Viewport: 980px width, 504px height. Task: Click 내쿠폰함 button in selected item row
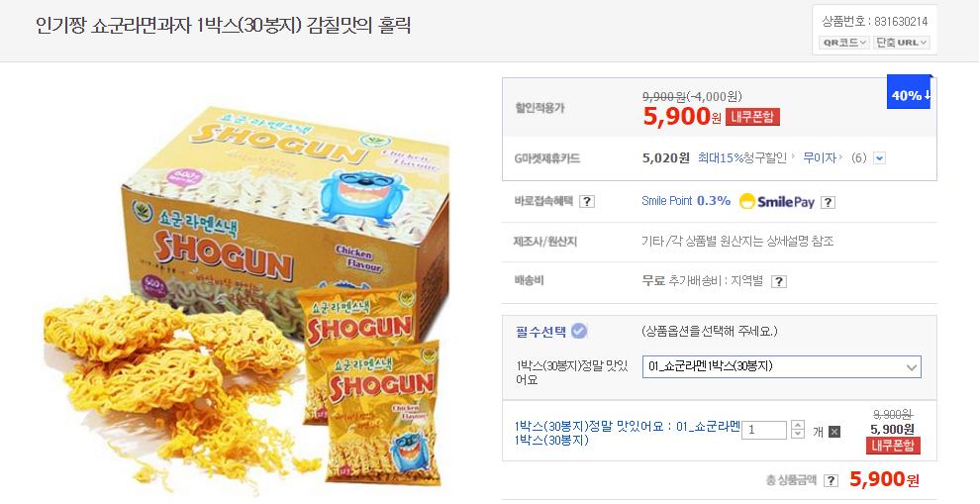tap(893, 446)
